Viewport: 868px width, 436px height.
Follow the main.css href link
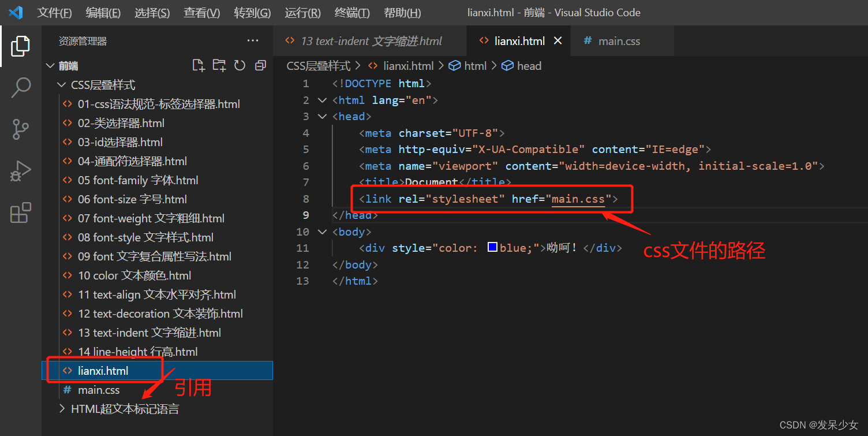[x=578, y=199]
